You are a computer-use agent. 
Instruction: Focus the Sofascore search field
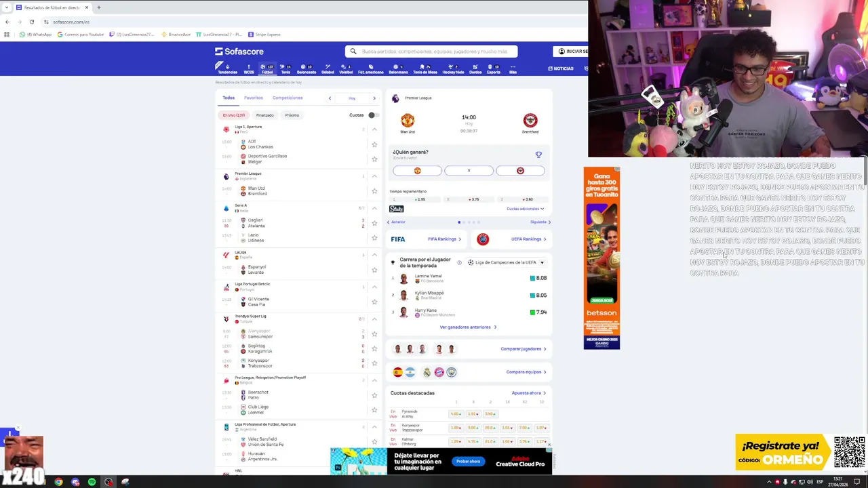click(431, 52)
